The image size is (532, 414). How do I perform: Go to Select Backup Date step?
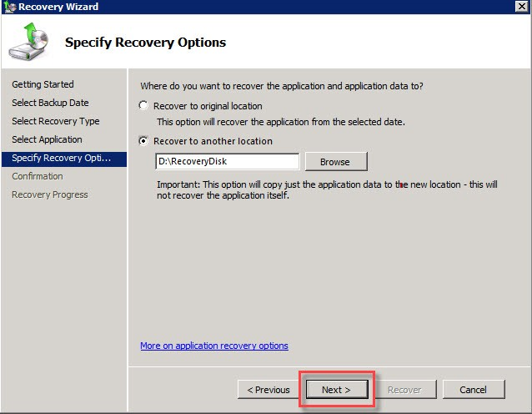point(50,103)
